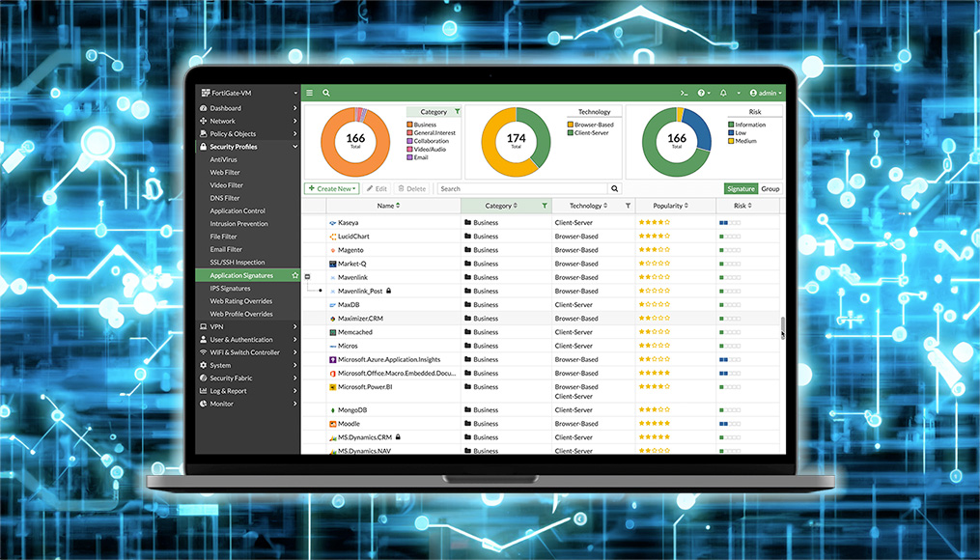Collapse the Security Profiles section
The width and height of the screenshot is (980, 560).
tap(248, 146)
